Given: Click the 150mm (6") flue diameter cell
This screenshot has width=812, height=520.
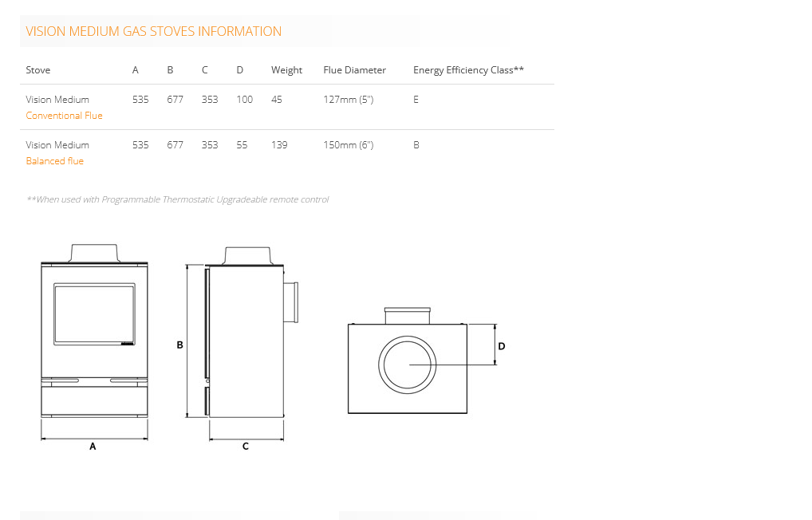Looking at the screenshot, I should (348, 145).
